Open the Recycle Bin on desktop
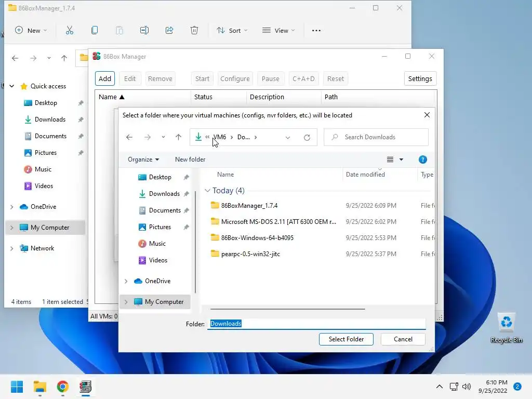Screen dimensions: 532x399 (x=506, y=328)
